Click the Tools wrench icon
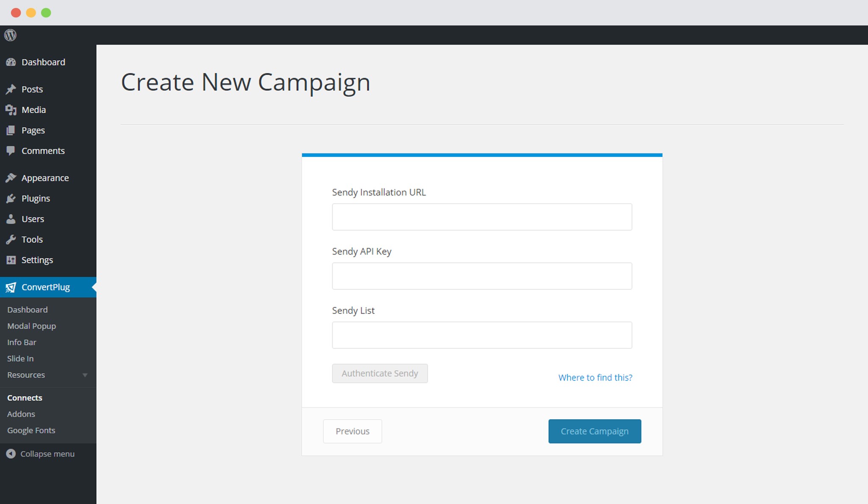Viewport: 868px width, 504px height. (x=11, y=239)
